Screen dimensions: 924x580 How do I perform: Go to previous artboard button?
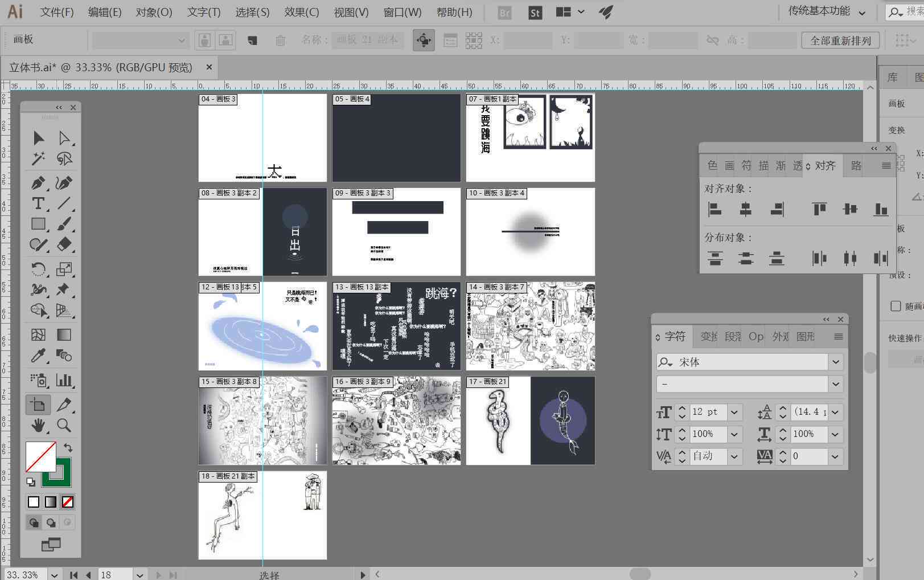tap(88, 574)
